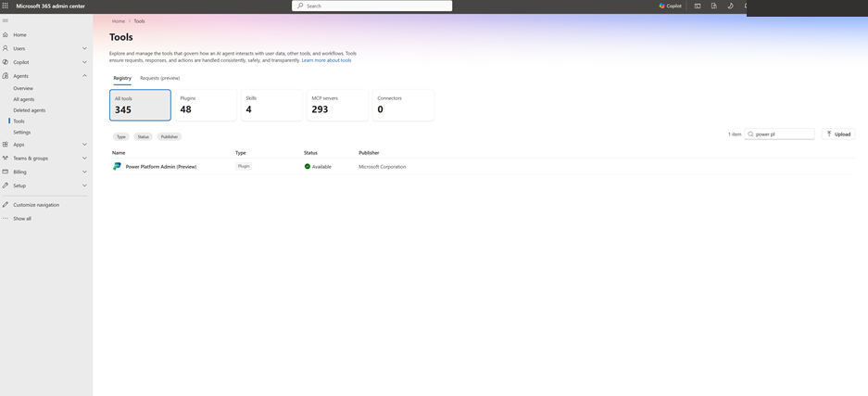
Task: Expand the Copilot navigation section
Action: [x=84, y=62]
